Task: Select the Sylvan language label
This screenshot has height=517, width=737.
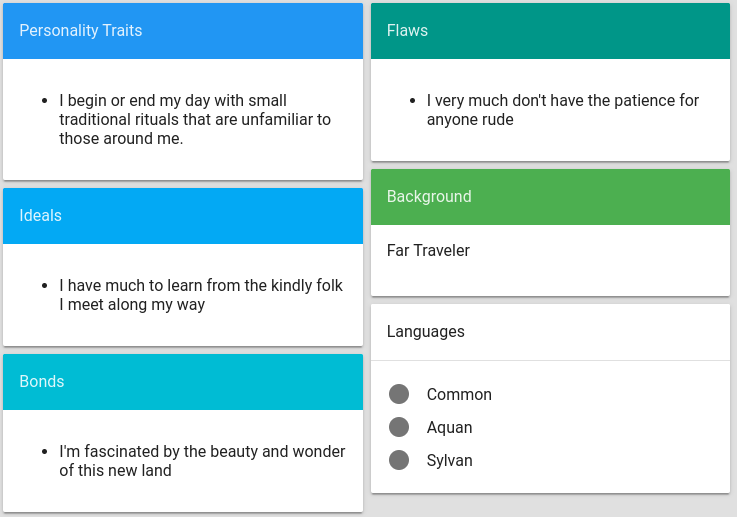Action: tap(449, 460)
